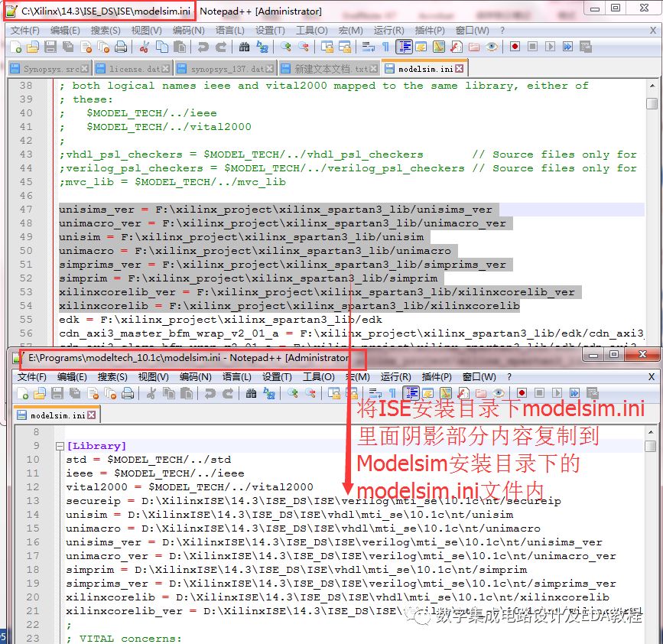This screenshot has height=644, width=663.
Task: Toggle Monitoring eye icon in lower window toolbar
Action: tap(499, 393)
